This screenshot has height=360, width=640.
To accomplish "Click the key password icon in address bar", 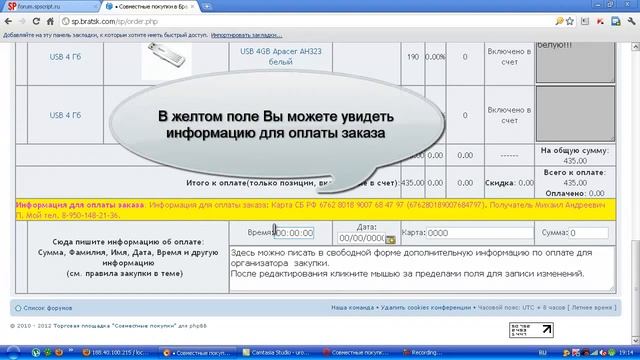I will tap(559, 21).
